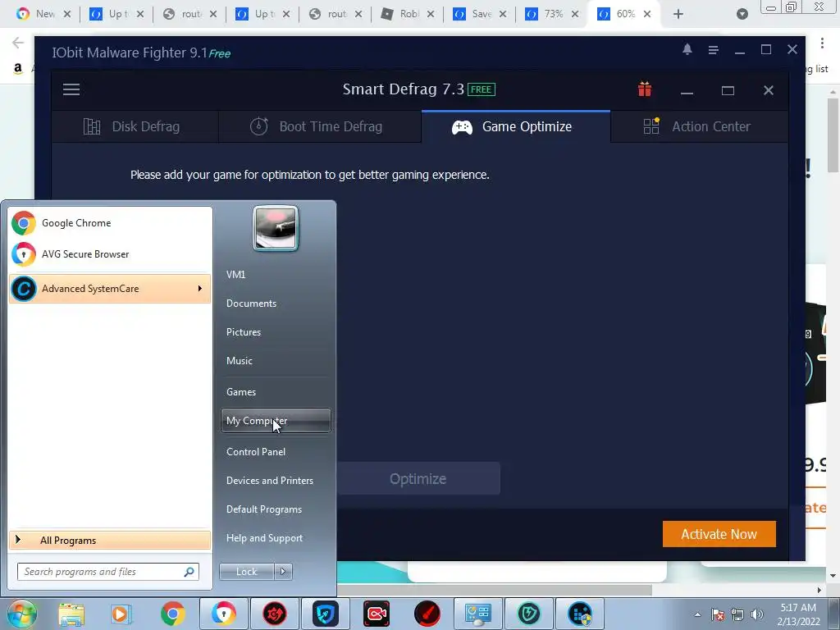Expand All Programs list
This screenshot has height=630, width=840.
[x=110, y=541]
